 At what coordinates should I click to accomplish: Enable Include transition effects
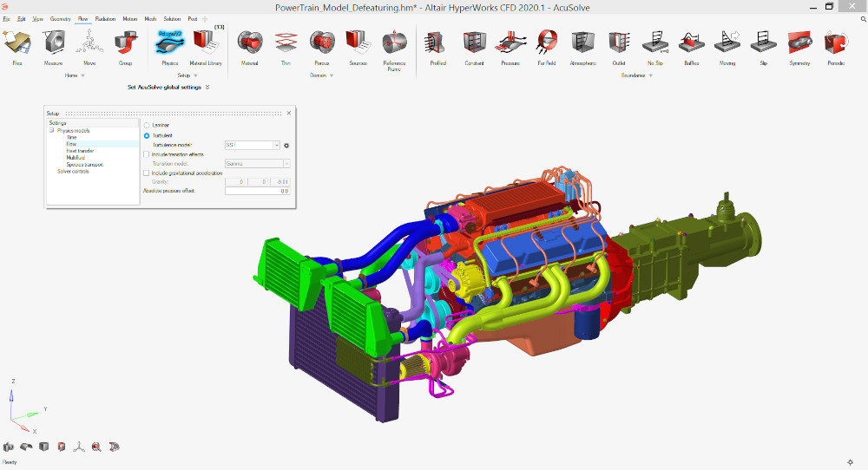147,154
